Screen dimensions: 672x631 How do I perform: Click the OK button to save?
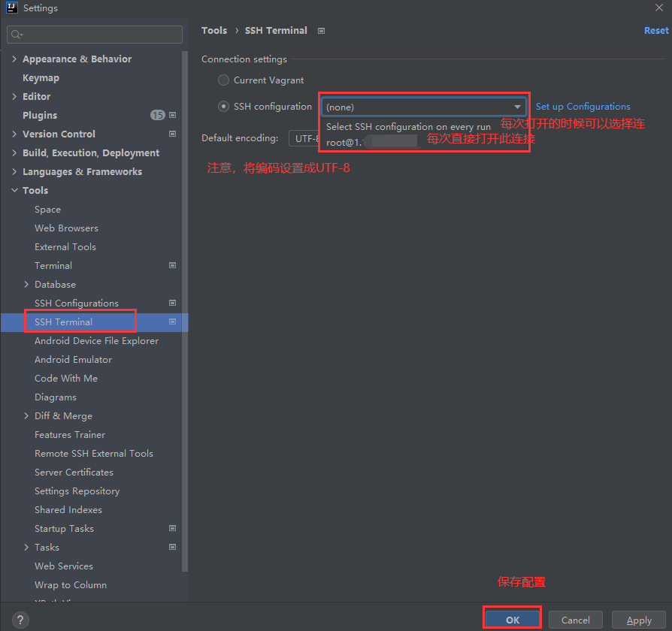pyautogui.click(x=513, y=620)
